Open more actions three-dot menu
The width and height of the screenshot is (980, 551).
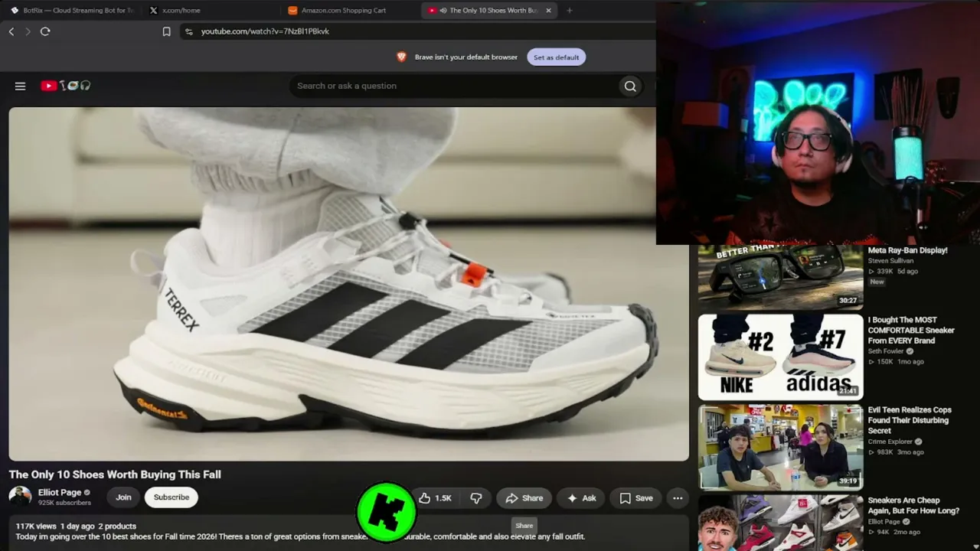point(678,498)
